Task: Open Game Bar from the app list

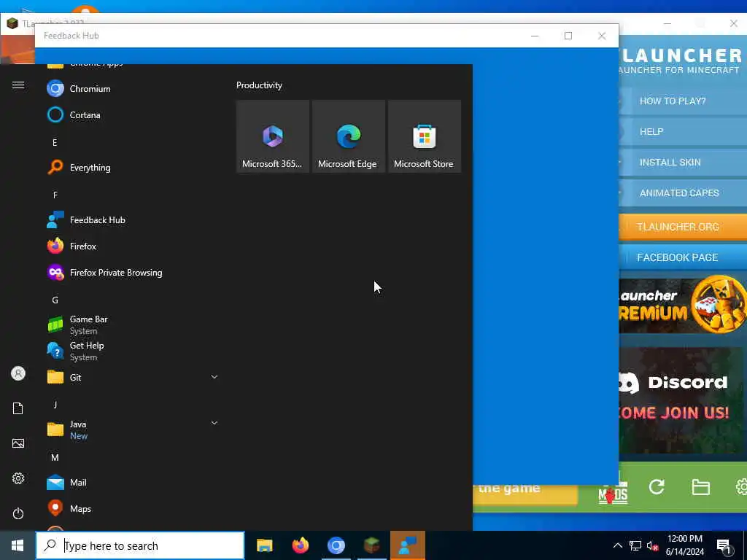Action: [x=132, y=324]
